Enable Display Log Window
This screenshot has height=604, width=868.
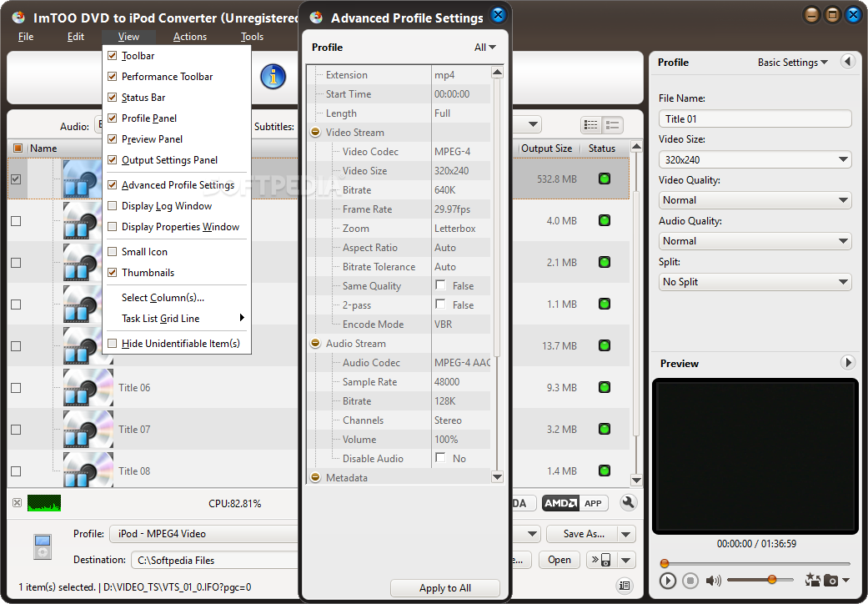pos(112,206)
